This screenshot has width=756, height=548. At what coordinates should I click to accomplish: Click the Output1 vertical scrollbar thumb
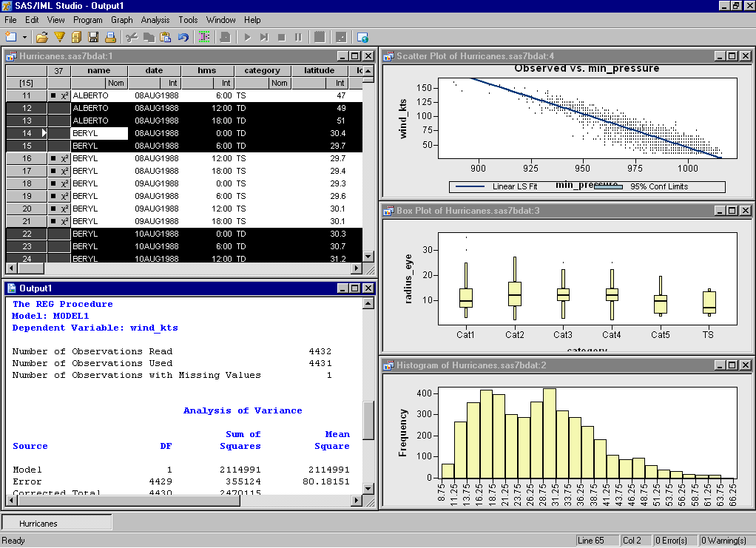pyautogui.click(x=368, y=420)
